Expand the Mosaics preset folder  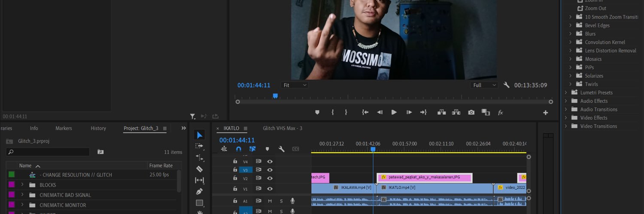(571, 59)
